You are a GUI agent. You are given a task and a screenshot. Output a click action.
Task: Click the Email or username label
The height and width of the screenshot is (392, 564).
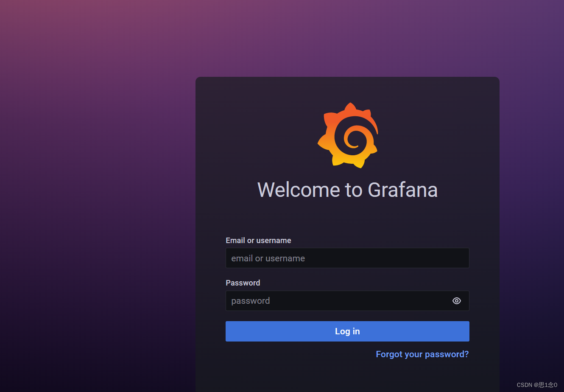258,241
